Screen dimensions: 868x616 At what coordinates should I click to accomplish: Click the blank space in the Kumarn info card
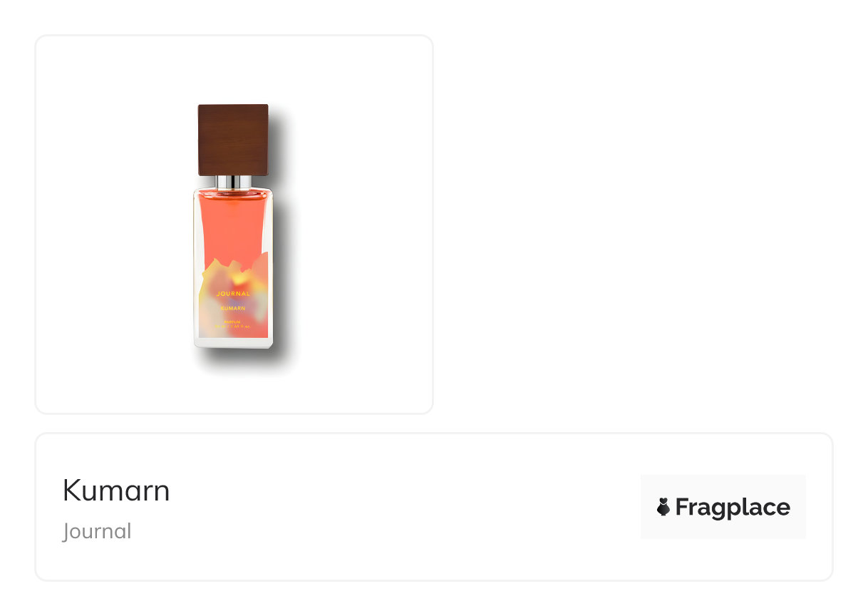tap(399, 508)
